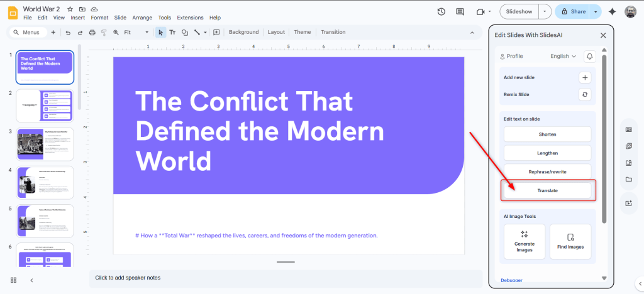This screenshot has width=644, height=294.
Task: Select the text box tool
Action: [172, 33]
